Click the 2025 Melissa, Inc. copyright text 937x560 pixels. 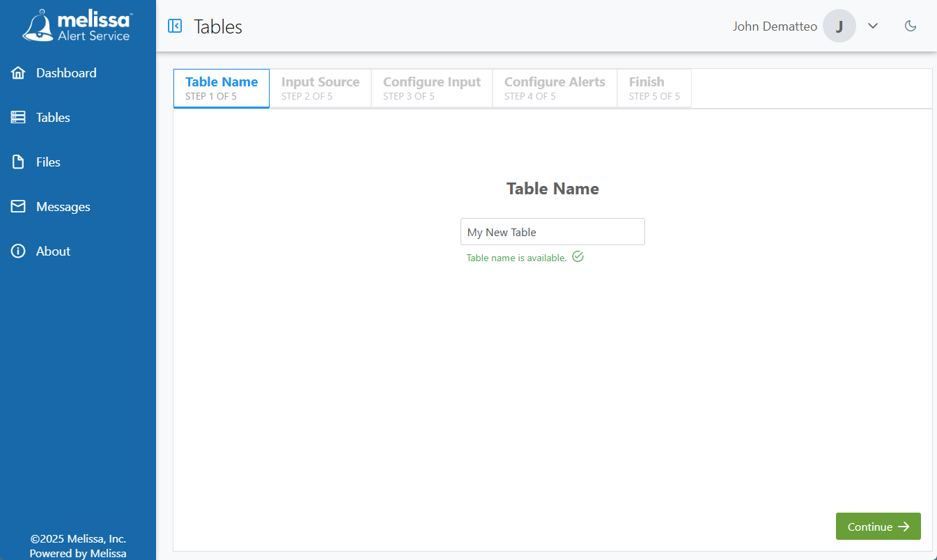click(78, 538)
